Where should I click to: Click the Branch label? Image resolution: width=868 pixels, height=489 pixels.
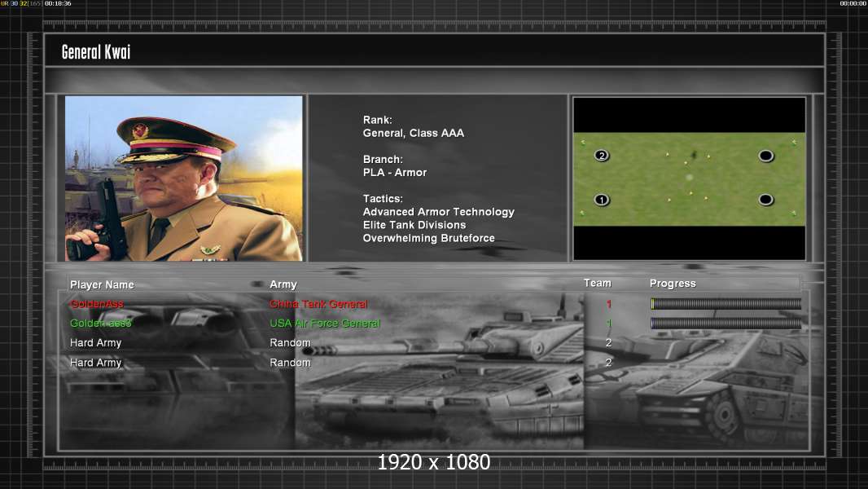tap(383, 159)
